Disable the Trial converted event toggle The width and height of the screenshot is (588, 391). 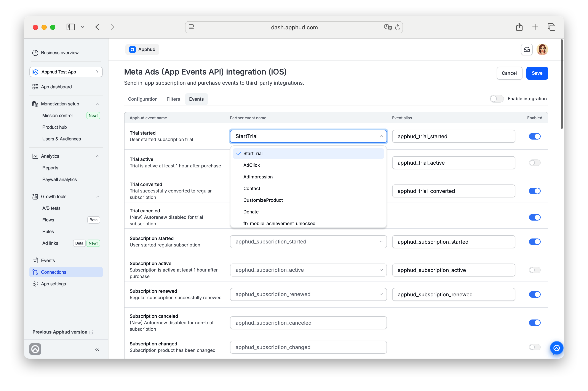tap(534, 191)
